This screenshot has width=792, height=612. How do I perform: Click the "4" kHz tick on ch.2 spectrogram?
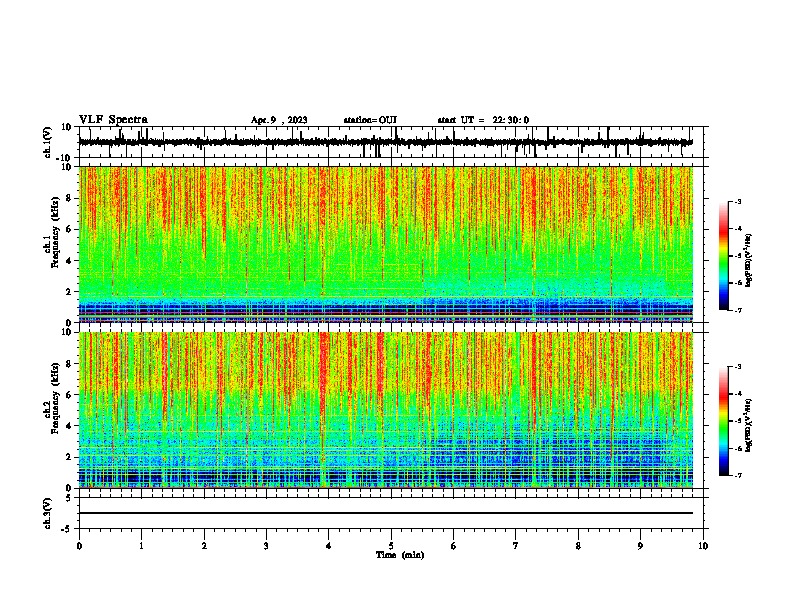pyautogui.click(x=69, y=426)
